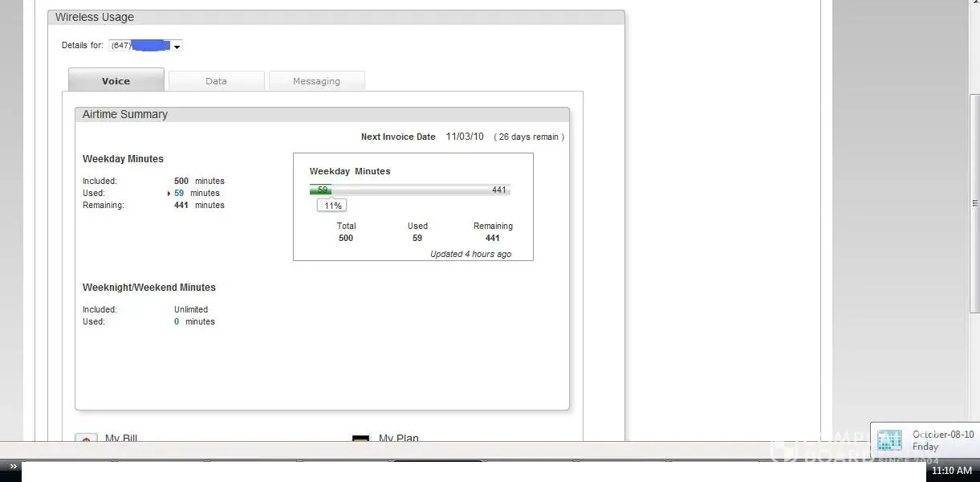The image size is (980, 482).
Task: Open the My Bill icon
Action: tap(86, 439)
